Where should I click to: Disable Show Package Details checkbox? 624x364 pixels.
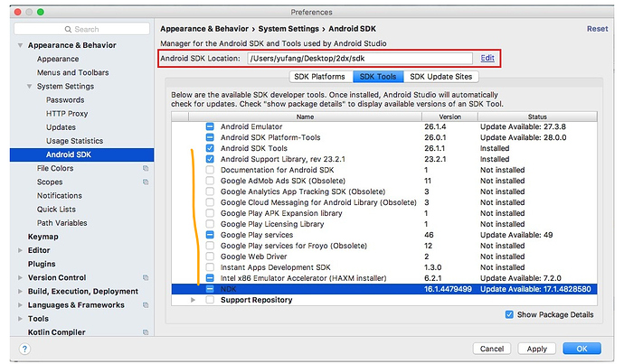pyautogui.click(x=509, y=314)
